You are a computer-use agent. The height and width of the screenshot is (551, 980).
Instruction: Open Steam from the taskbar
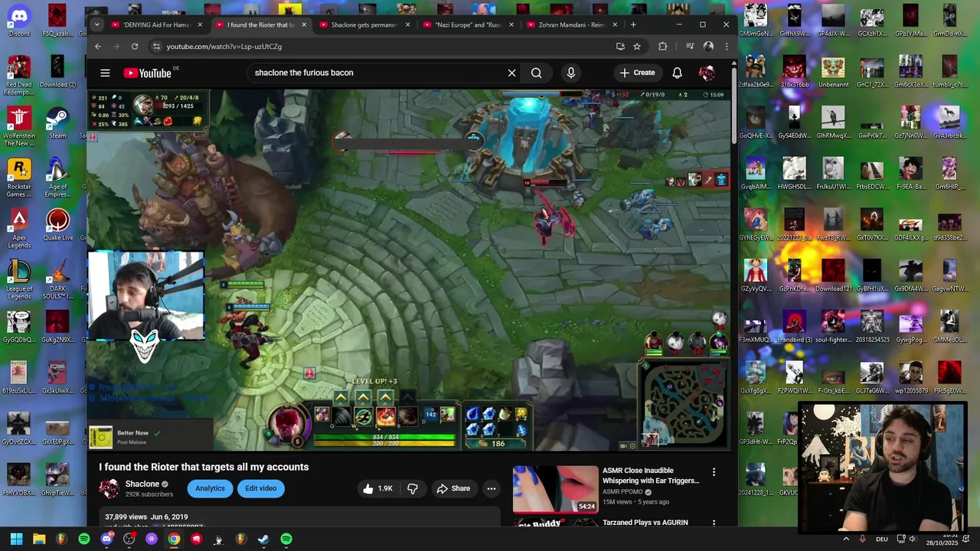pyautogui.click(x=263, y=539)
